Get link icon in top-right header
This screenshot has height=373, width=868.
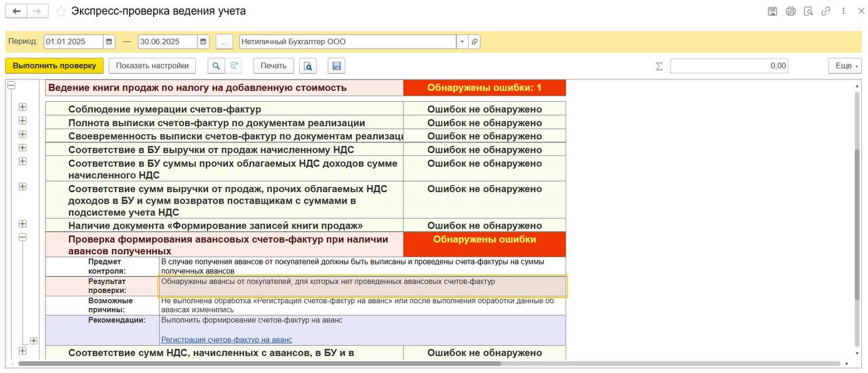pyautogui.click(x=826, y=12)
